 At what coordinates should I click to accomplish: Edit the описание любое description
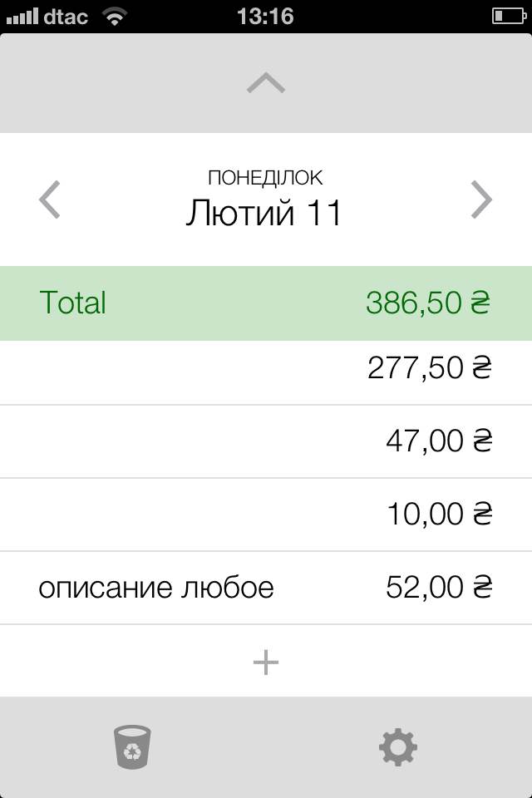[x=156, y=588]
